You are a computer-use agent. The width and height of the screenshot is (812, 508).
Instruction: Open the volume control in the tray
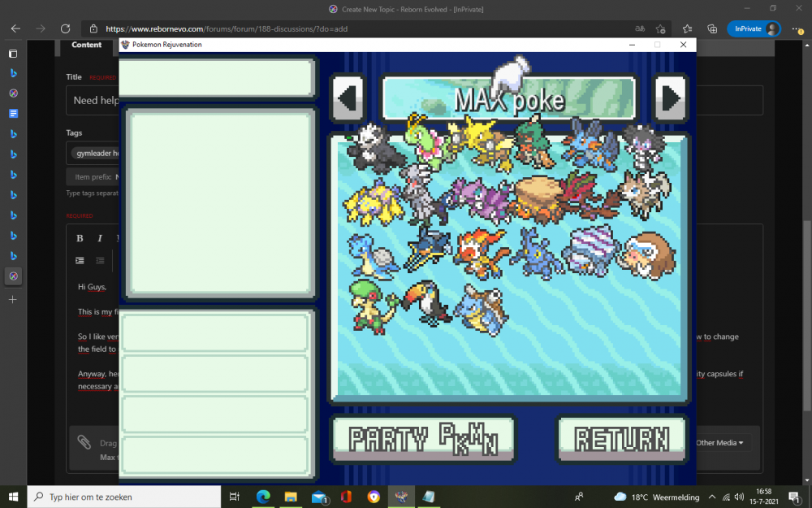coord(739,497)
